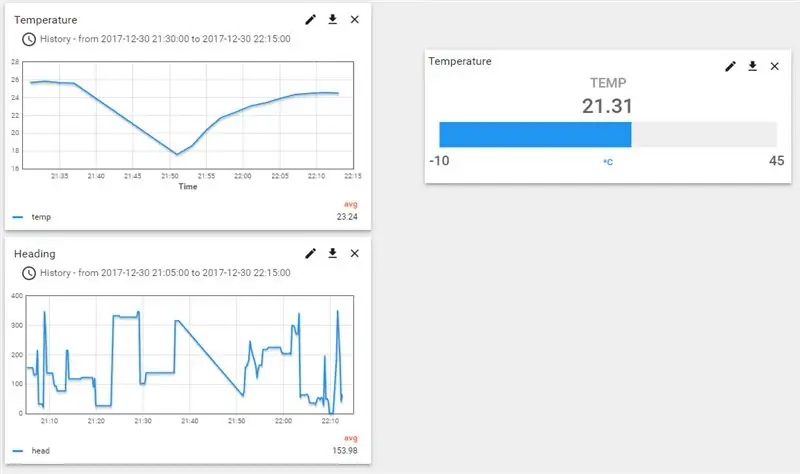
Task: Open the clock icon for Heading history range
Action: tap(29, 273)
